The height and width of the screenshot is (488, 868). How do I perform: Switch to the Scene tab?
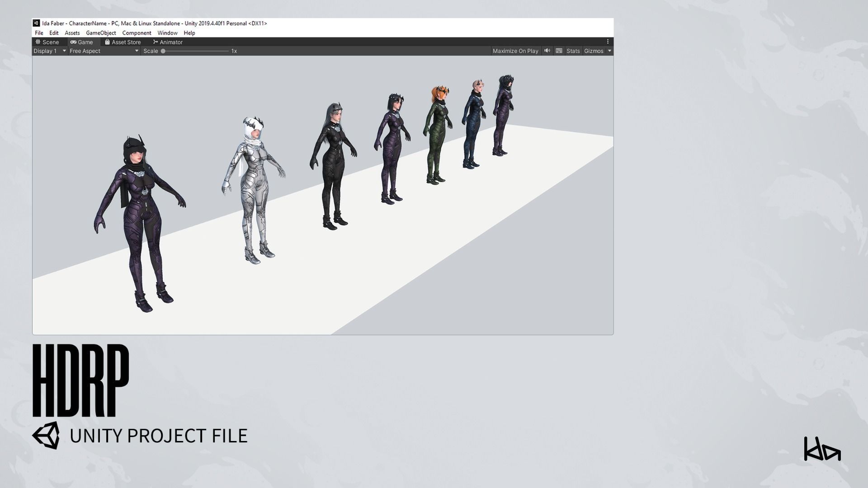tap(47, 42)
